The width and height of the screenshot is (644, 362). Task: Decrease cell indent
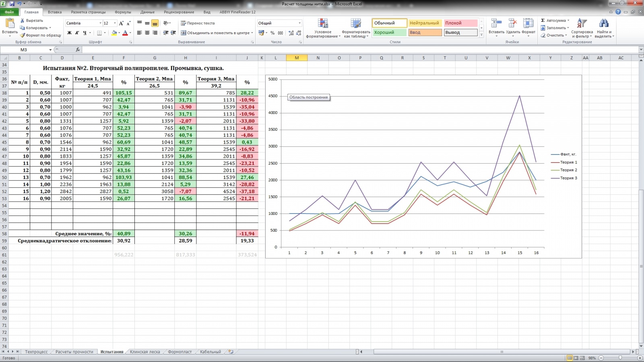[165, 33]
